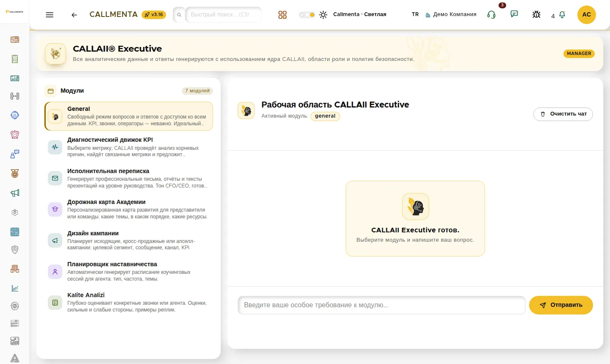This screenshot has height=364, width=610.
Task: Select Дорожная карта Академии module
Action: pyautogui.click(x=129, y=209)
